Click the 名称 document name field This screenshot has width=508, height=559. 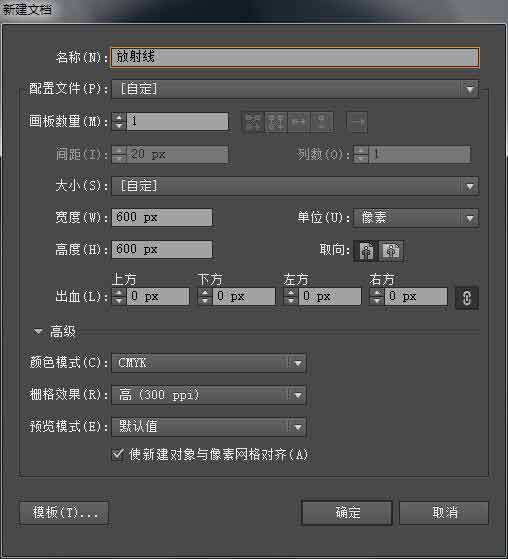click(x=295, y=57)
